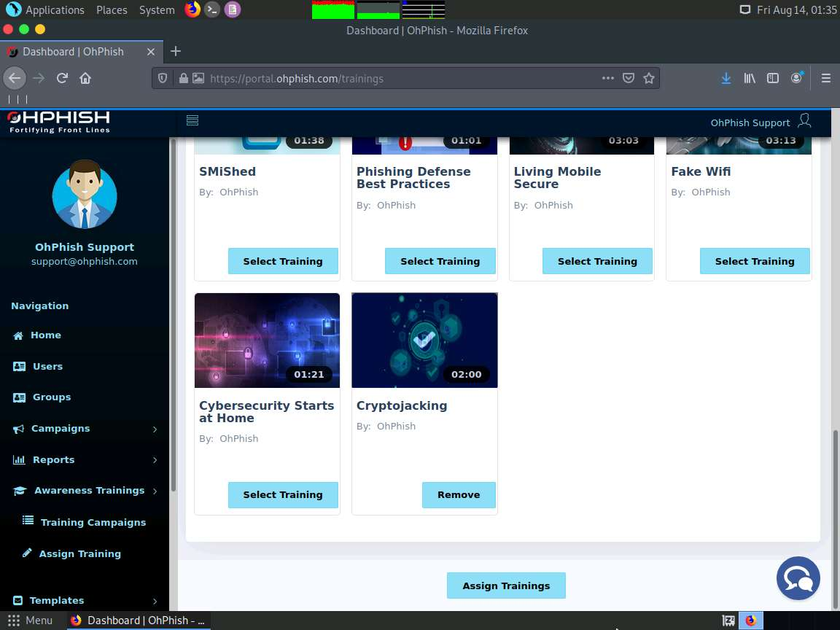Toggle the sidebar hamburger menu icon
Screen dimensions: 840x630
192,120
